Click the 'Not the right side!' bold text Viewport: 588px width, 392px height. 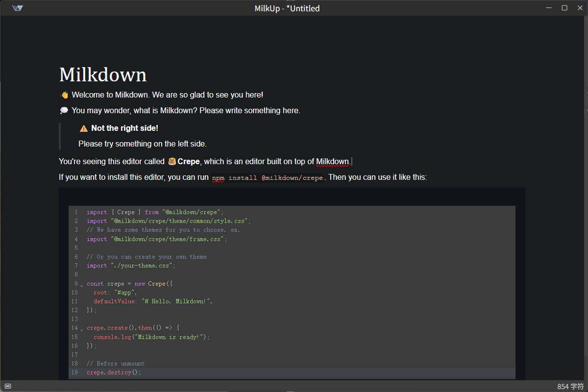124,128
